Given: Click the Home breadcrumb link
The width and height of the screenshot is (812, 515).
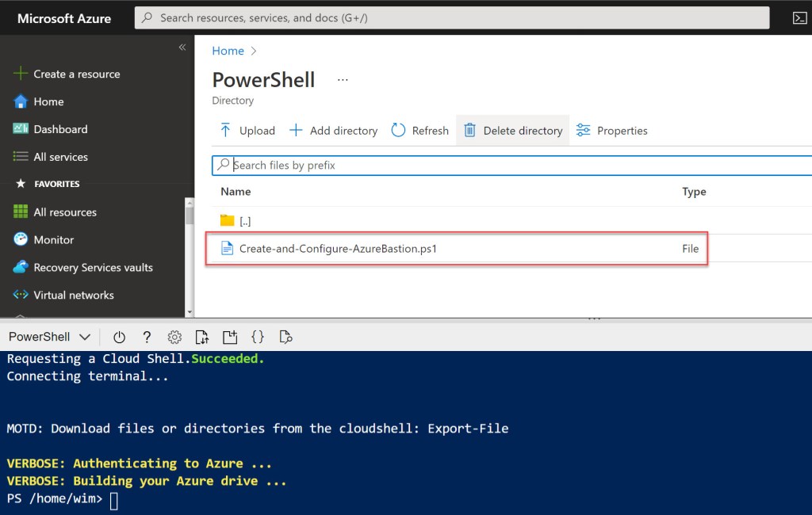Looking at the screenshot, I should [x=228, y=51].
